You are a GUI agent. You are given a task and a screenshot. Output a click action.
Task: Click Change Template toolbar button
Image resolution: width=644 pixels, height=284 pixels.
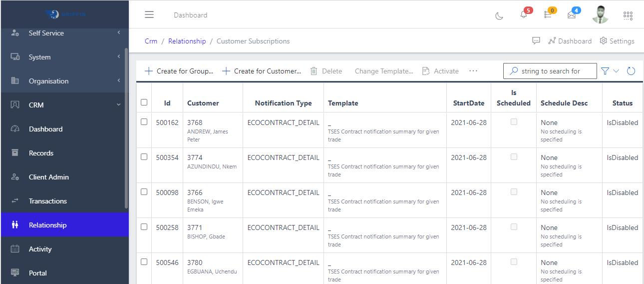pyautogui.click(x=384, y=71)
